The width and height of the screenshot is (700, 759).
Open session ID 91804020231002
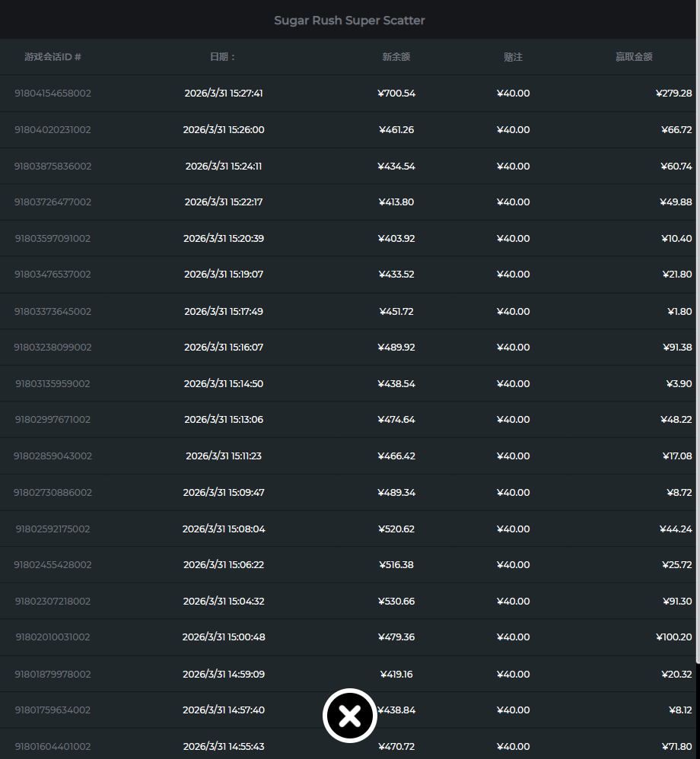[52, 130]
